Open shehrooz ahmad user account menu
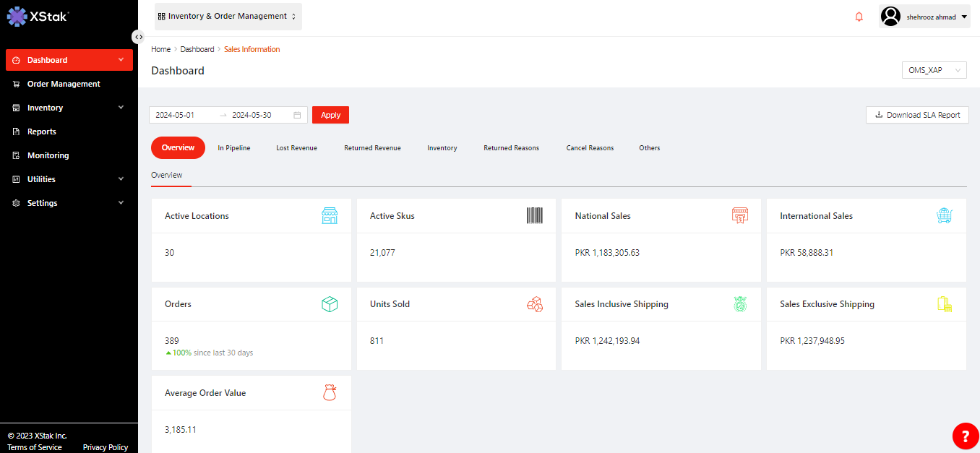The width and height of the screenshot is (980, 453). tap(924, 17)
